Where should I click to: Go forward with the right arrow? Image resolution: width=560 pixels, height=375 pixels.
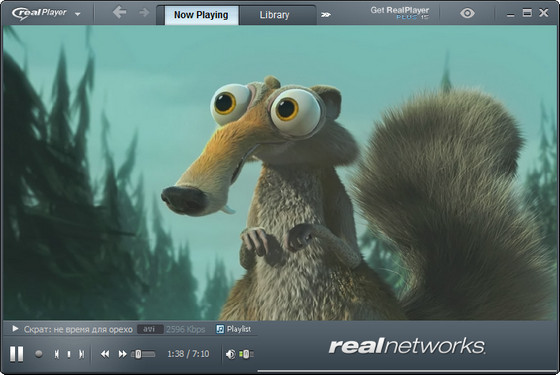point(144,13)
